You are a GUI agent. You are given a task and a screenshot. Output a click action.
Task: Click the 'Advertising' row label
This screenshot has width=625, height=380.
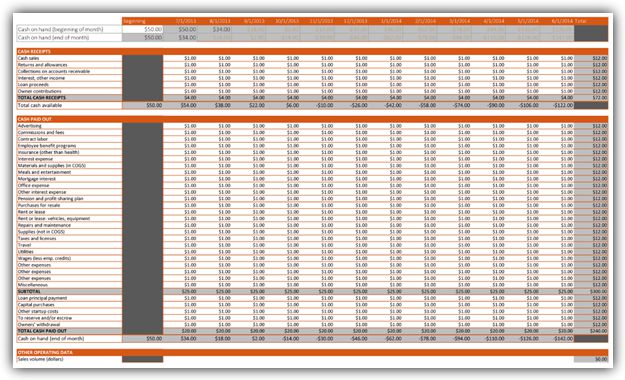pyautogui.click(x=29, y=126)
